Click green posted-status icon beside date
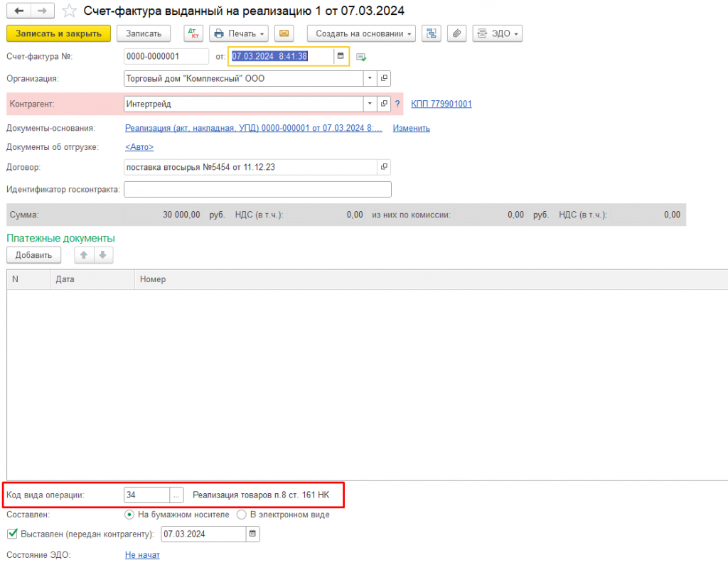The width and height of the screenshot is (728, 565). pyautogui.click(x=360, y=57)
